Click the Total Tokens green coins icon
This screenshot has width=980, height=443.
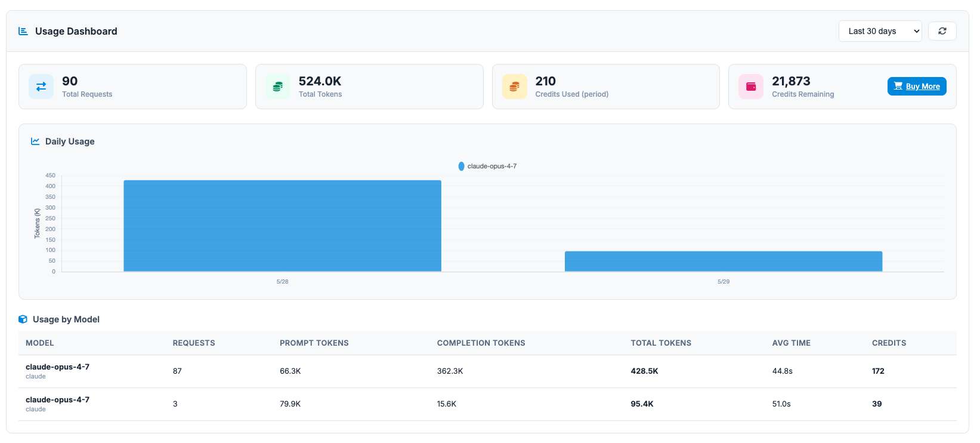click(278, 87)
